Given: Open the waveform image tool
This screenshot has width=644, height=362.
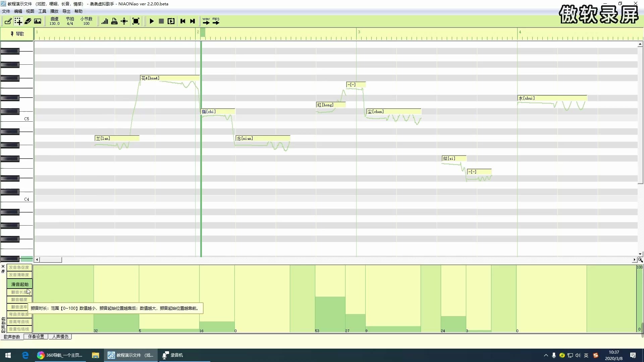Looking at the screenshot, I should [38, 21].
